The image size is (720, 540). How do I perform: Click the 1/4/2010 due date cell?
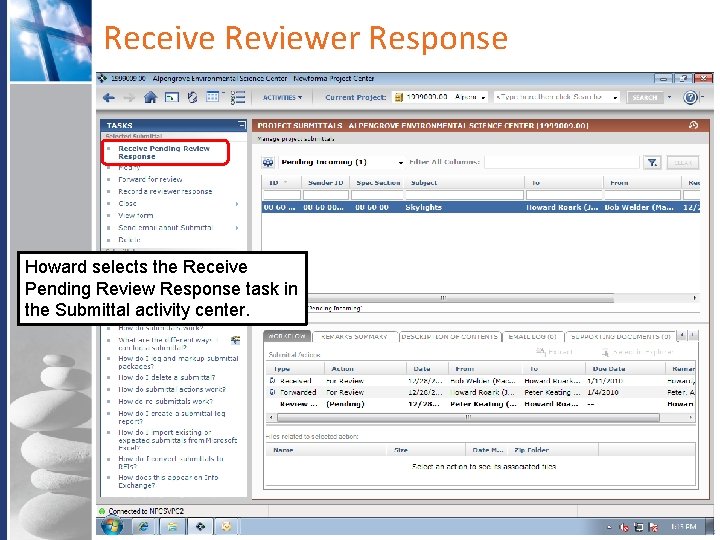point(602,393)
